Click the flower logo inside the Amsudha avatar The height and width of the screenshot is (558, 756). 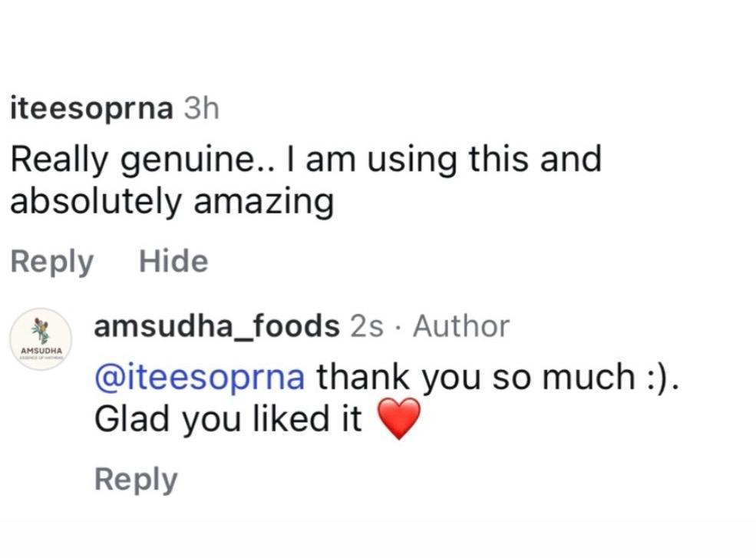pos(41,331)
